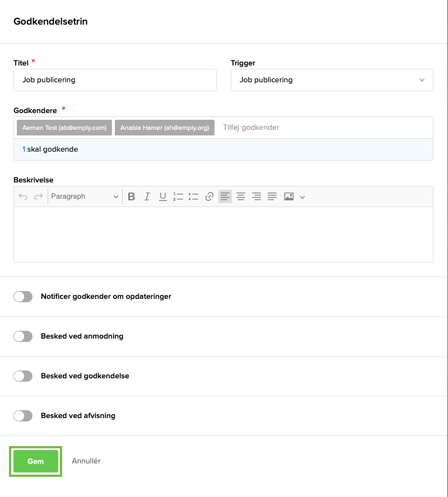The height and width of the screenshot is (497, 448).
Task: Toggle italic formatting in Beskrivelse editor
Action: click(x=147, y=196)
